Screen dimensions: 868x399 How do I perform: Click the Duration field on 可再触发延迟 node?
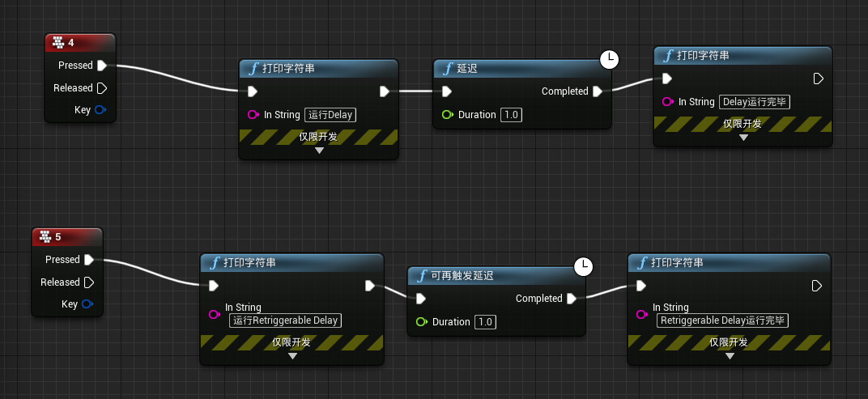(485, 322)
